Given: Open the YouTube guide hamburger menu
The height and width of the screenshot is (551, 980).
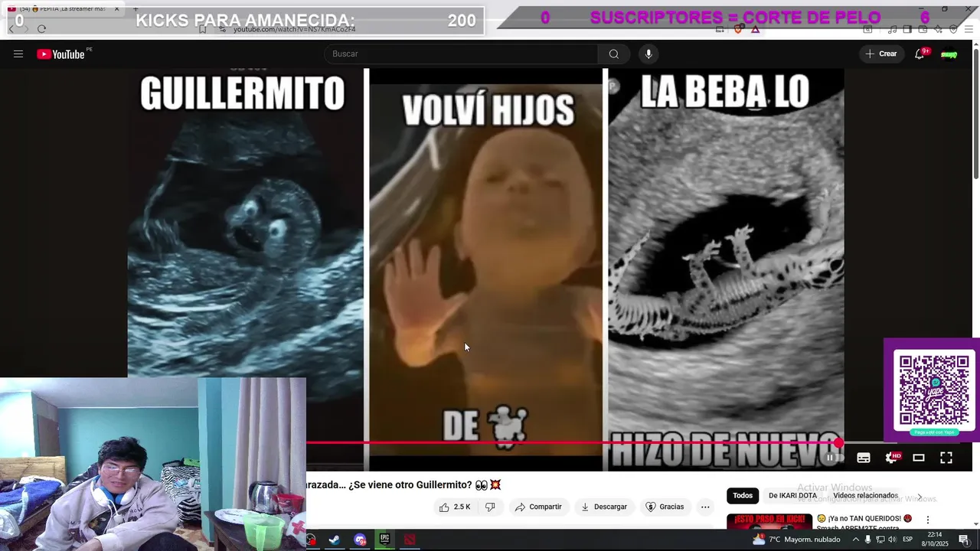Looking at the screenshot, I should pyautogui.click(x=18, y=54).
